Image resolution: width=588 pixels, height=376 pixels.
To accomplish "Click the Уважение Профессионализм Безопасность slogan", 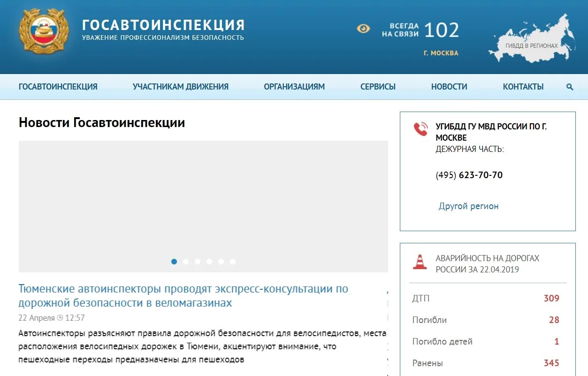I will [163, 38].
